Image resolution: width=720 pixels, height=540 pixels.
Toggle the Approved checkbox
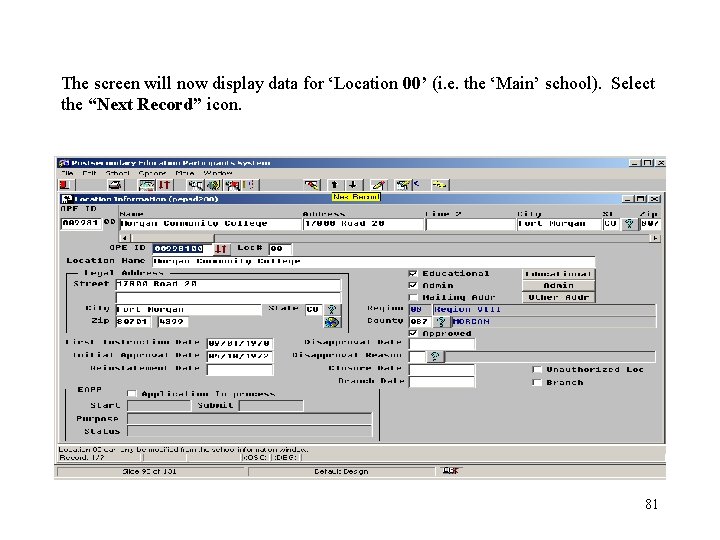pos(413,333)
